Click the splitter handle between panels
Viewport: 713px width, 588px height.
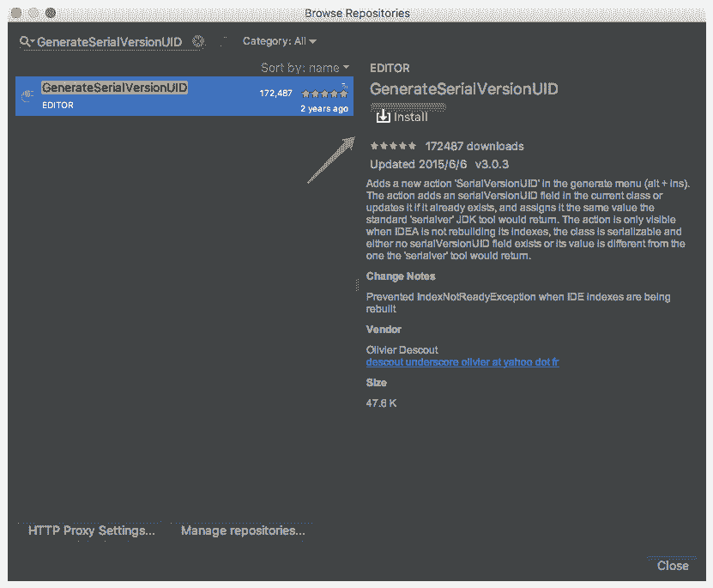pos(357,285)
